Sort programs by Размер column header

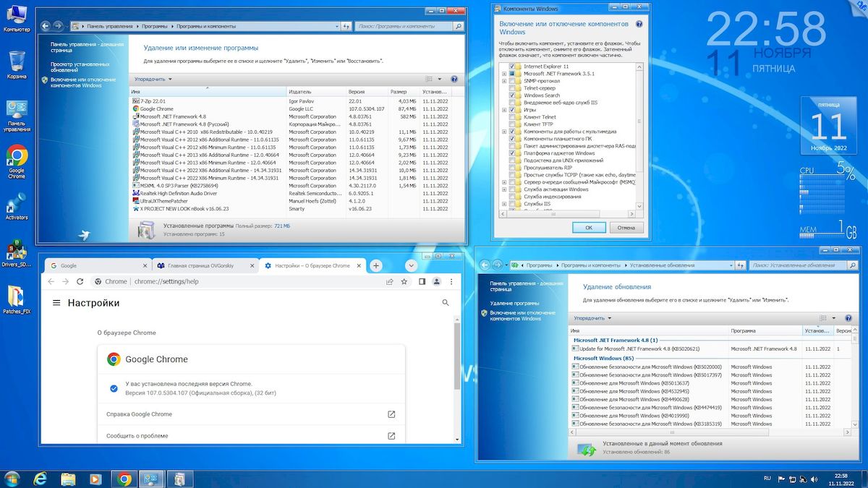404,92
